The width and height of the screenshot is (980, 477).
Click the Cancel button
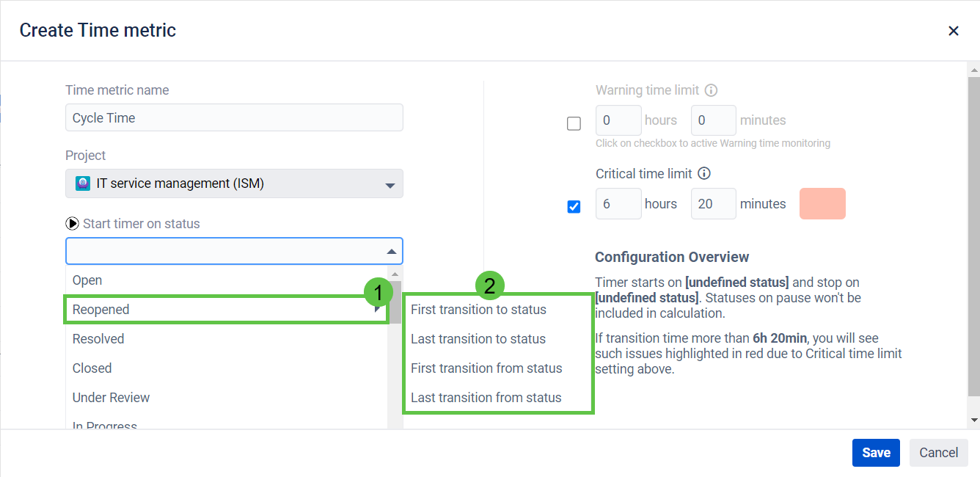pyautogui.click(x=938, y=453)
